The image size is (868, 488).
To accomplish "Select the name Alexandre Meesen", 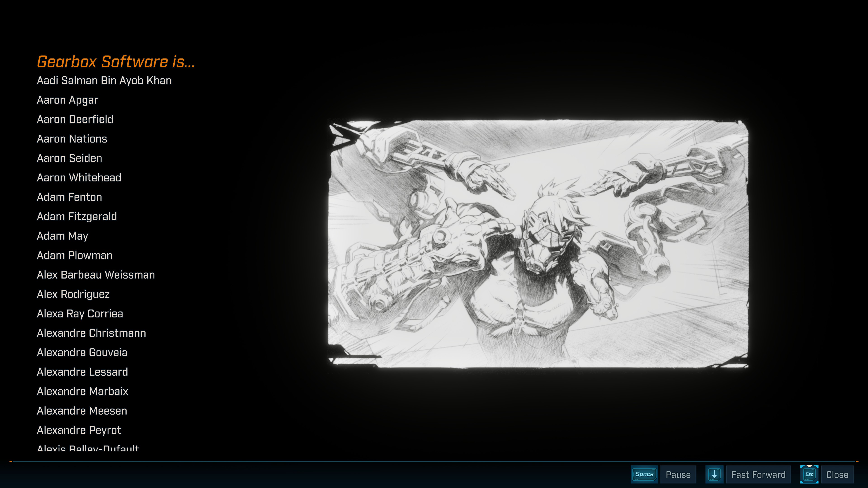I will (x=82, y=411).
